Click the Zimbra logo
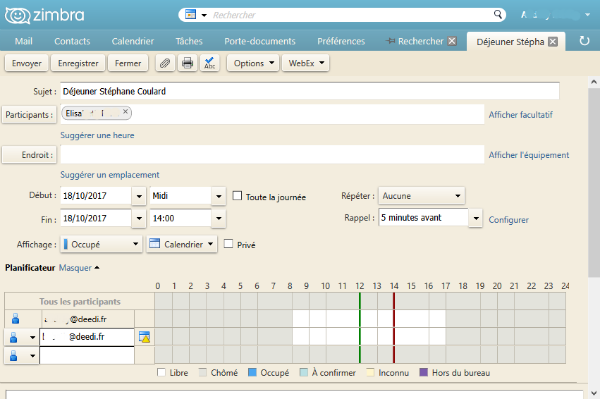This screenshot has width=600, height=399. tap(44, 15)
